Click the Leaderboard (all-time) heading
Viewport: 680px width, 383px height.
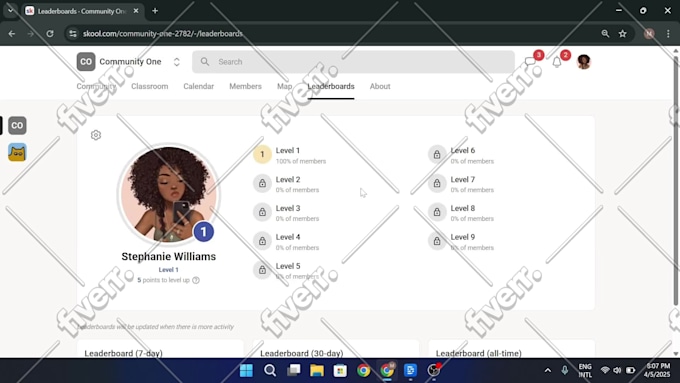coord(479,353)
